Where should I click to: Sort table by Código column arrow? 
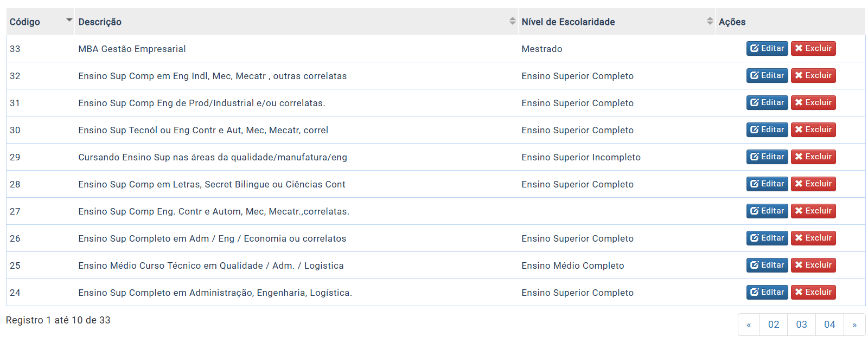[x=69, y=20]
